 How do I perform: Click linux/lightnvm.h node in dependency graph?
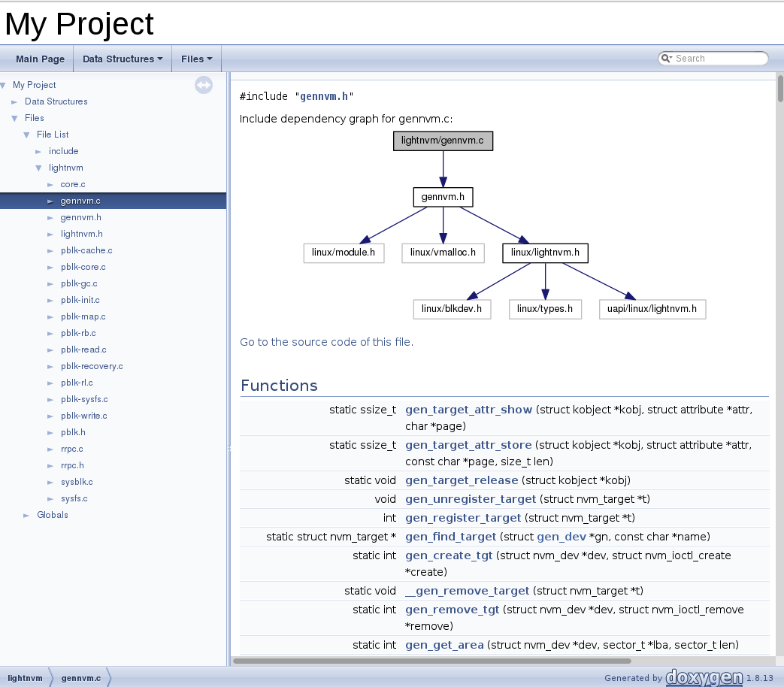click(x=545, y=253)
